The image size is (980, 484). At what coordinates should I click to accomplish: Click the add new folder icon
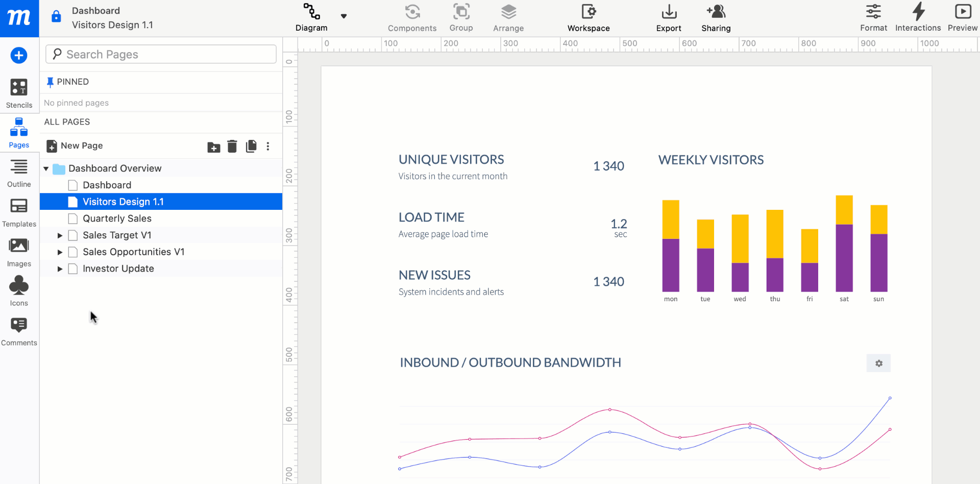(x=214, y=147)
